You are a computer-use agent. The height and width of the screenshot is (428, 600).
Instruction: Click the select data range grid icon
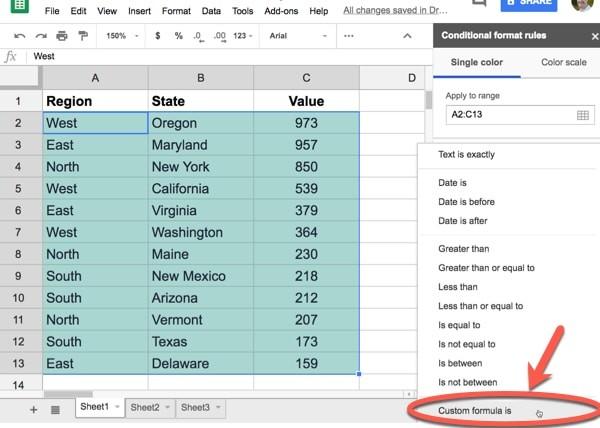(x=582, y=115)
